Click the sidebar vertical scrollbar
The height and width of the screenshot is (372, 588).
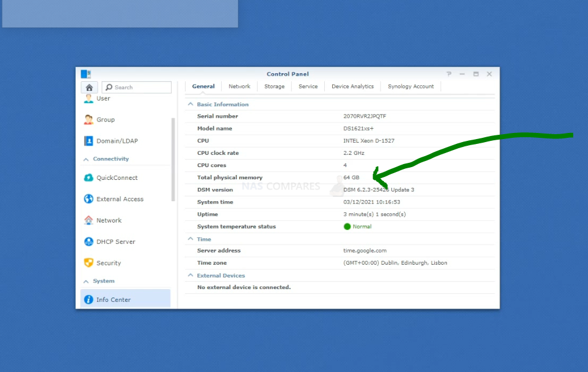173,159
